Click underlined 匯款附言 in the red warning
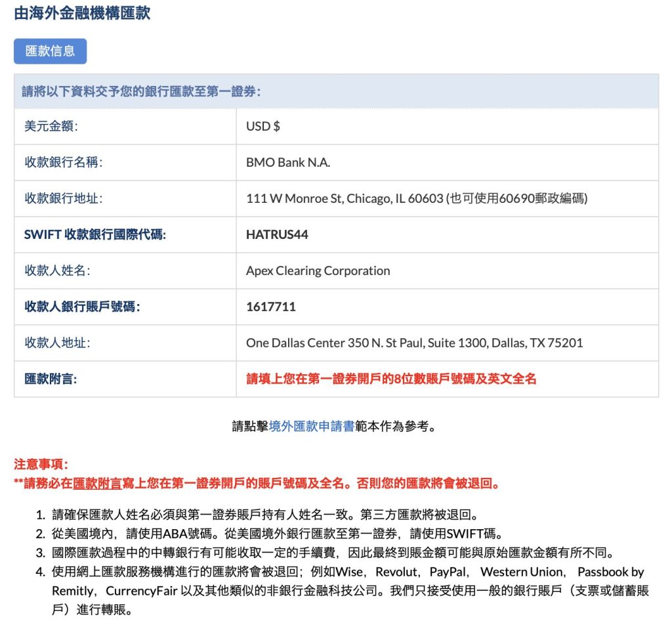The width and height of the screenshot is (672, 627). click(x=97, y=485)
